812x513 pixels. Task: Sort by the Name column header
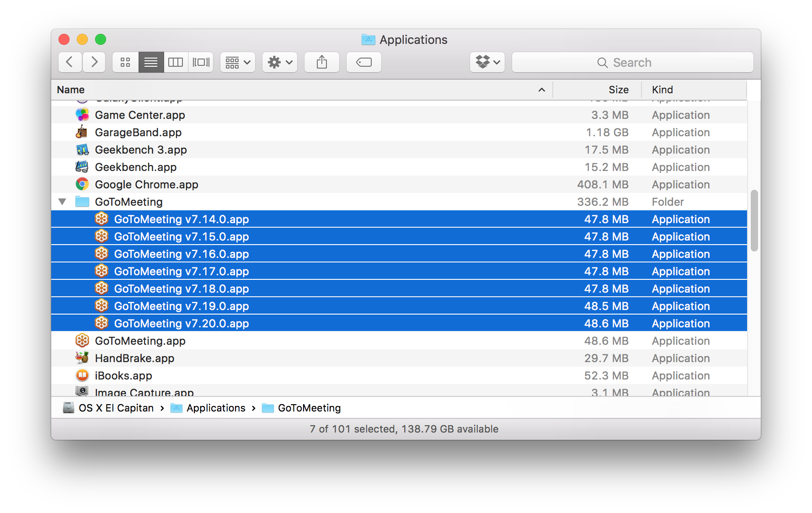pos(71,90)
